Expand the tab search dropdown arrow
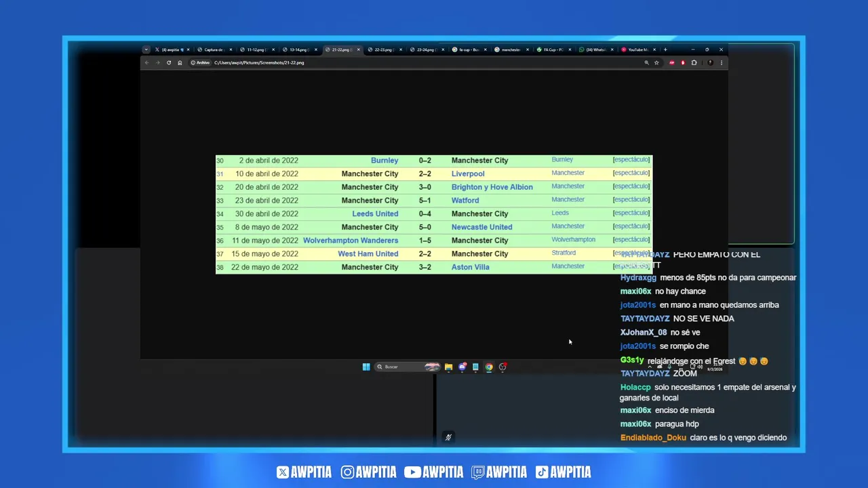The width and height of the screenshot is (868, 488). (x=146, y=49)
